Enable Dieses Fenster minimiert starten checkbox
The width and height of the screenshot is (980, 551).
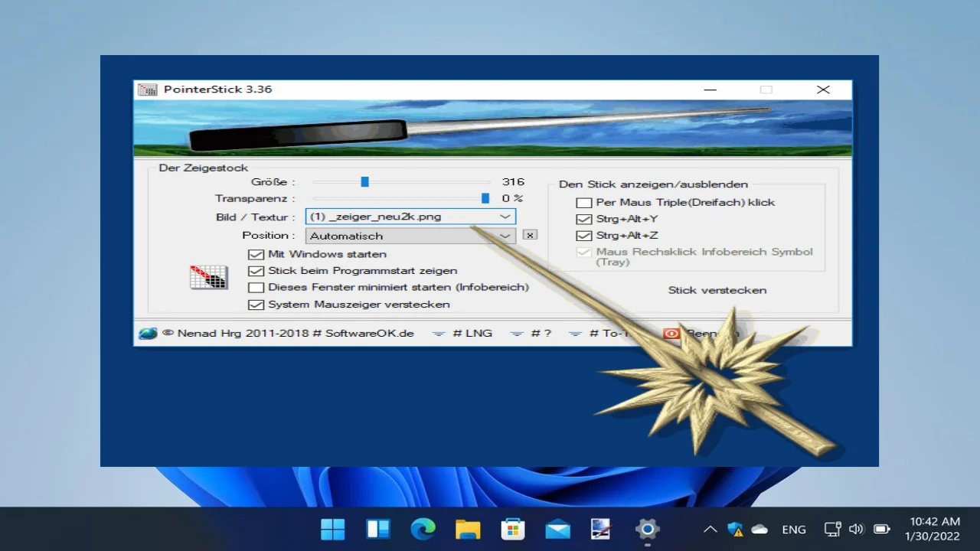point(256,288)
